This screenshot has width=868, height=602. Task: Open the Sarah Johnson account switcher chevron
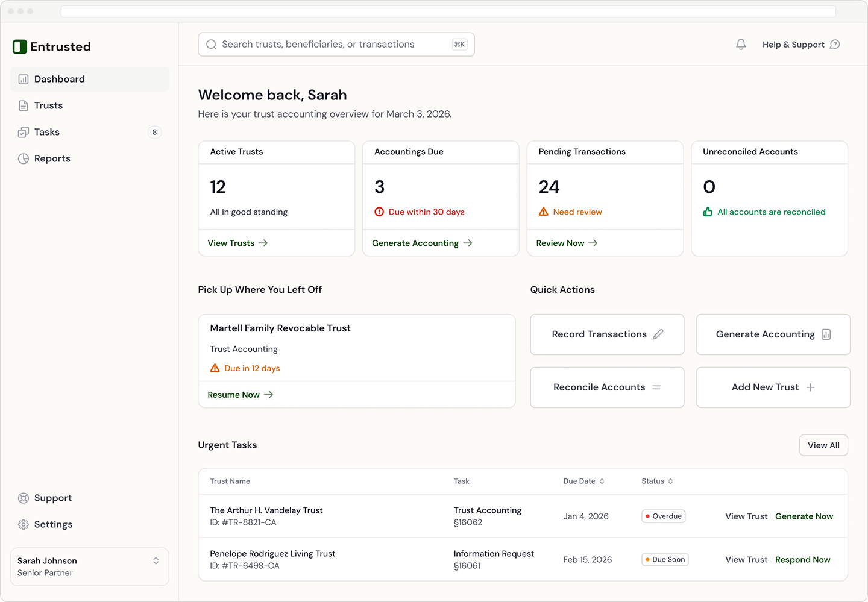pyautogui.click(x=156, y=566)
